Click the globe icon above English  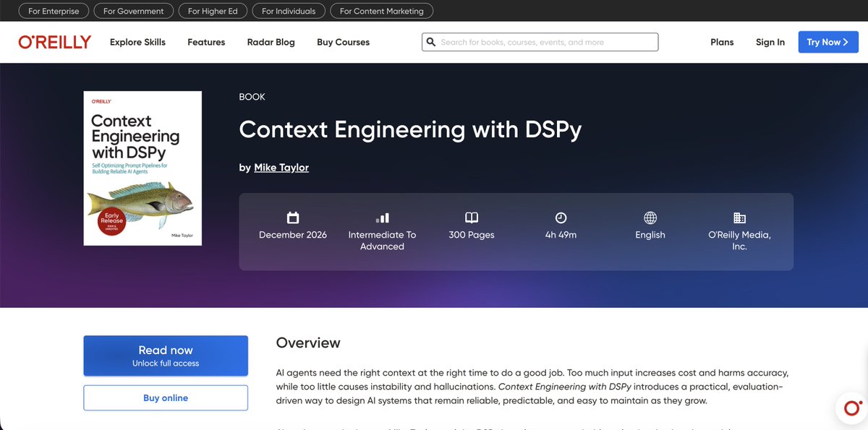[650, 218]
